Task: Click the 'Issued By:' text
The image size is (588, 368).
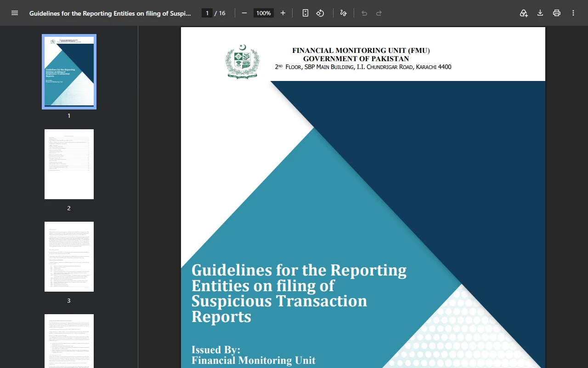Action: pyautogui.click(x=216, y=350)
